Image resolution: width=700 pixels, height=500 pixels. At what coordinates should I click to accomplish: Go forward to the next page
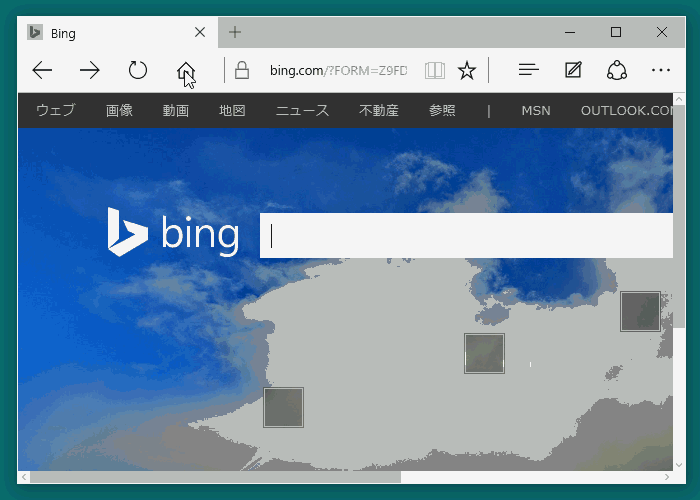pos(90,71)
